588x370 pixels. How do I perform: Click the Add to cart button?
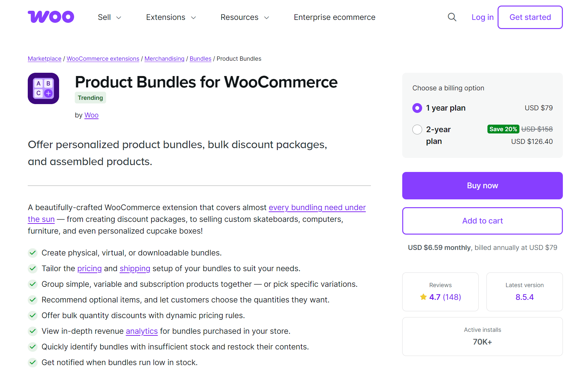point(482,221)
